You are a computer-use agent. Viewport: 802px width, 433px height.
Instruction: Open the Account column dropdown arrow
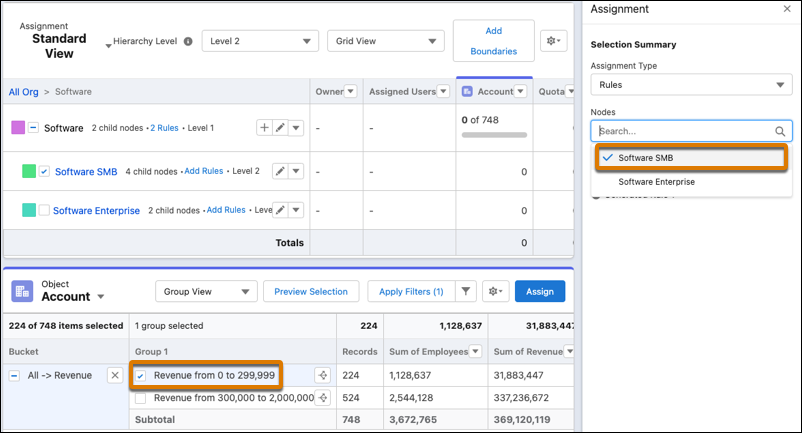pos(520,92)
